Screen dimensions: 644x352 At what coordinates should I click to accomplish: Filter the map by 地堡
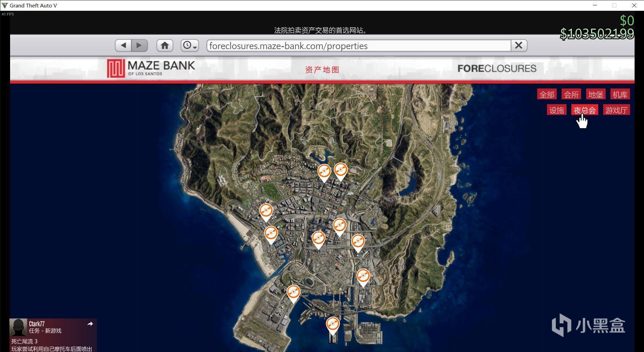coord(596,95)
